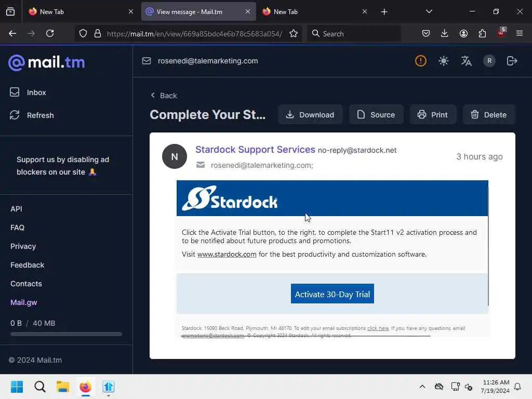532x399 pixels.
Task: Click Stardock Support Services sender name
Action: click(x=255, y=150)
